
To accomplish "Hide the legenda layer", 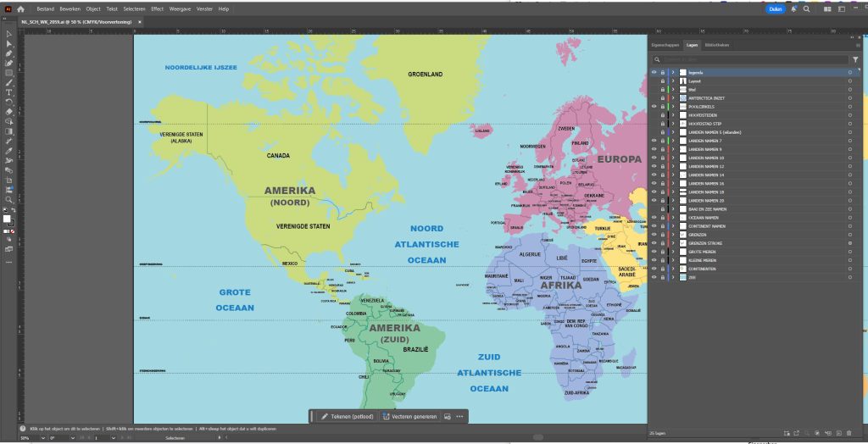I will coord(654,73).
